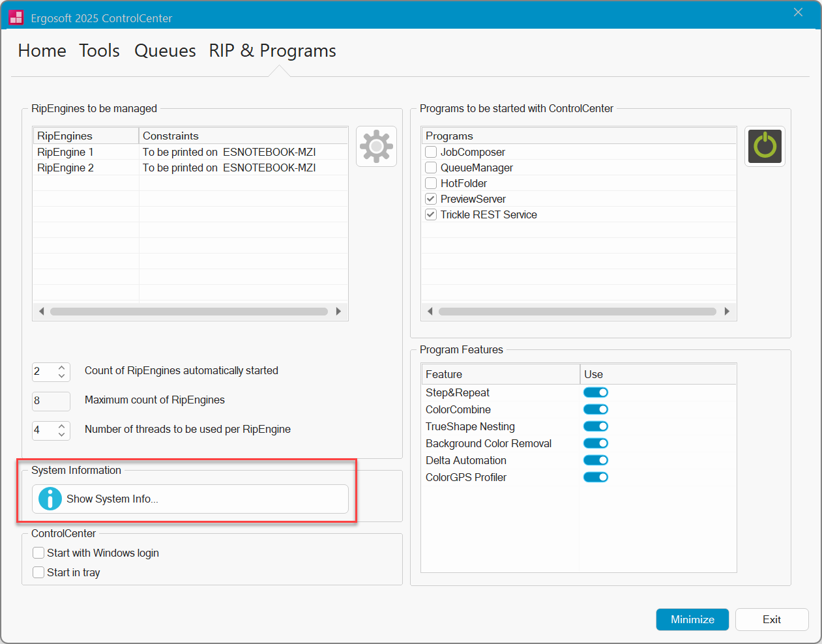
Task: Click the Programs list horizontal scrollbar
Action: [x=578, y=312]
